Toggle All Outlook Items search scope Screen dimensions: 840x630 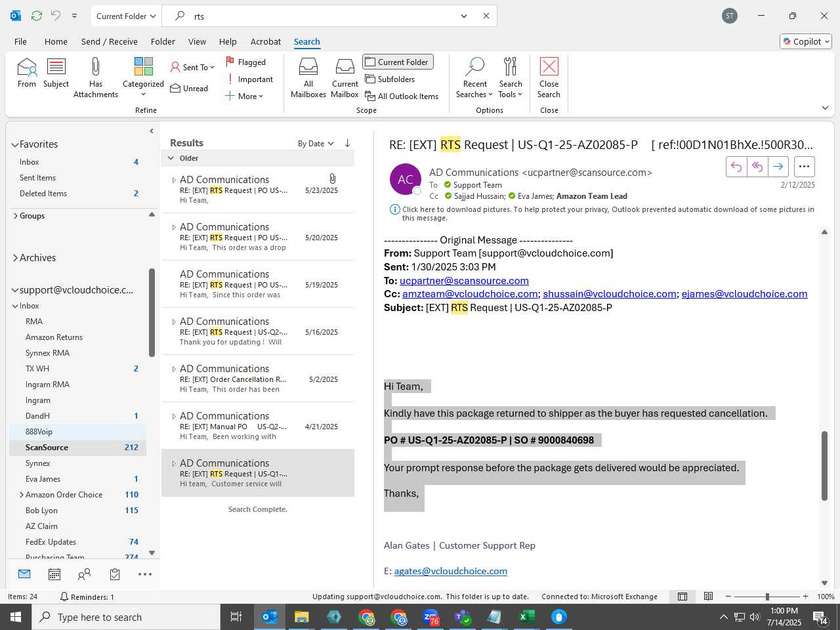pos(402,96)
